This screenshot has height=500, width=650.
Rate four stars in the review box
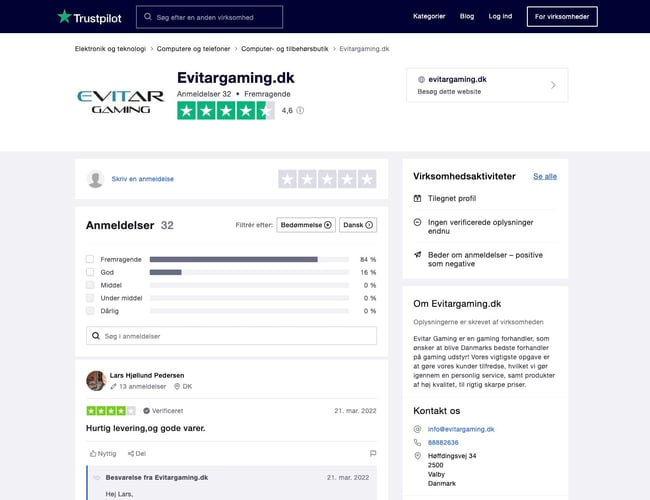pos(347,179)
